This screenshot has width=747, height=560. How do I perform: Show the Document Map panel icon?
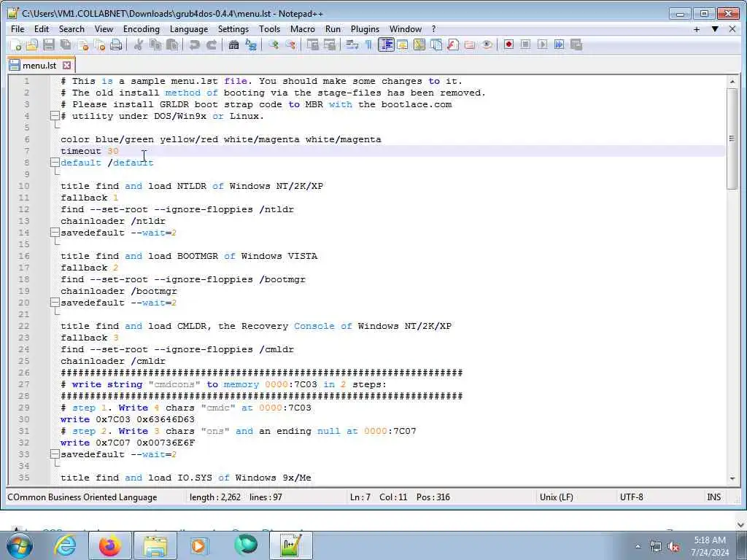click(419, 44)
